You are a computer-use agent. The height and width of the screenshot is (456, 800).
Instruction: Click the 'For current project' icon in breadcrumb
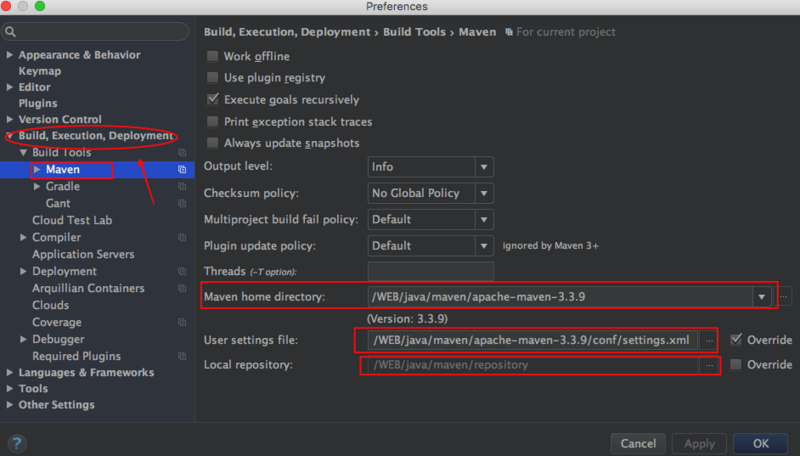click(509, 32)
